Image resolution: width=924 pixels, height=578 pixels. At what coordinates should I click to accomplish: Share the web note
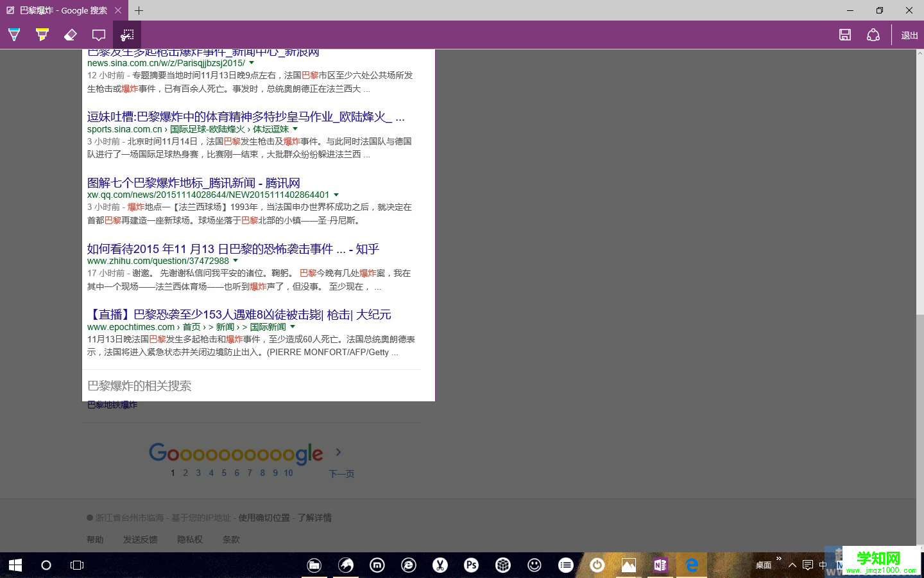tap(873, 35)
